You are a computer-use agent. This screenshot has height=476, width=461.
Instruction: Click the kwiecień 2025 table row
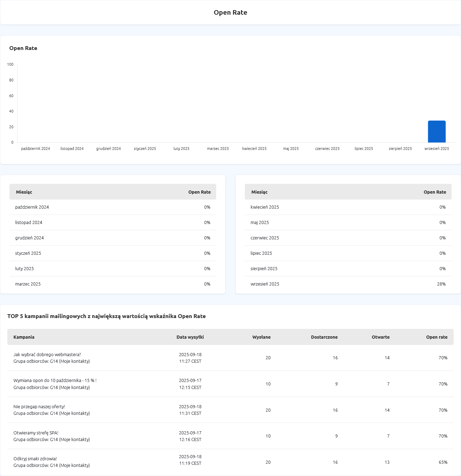tap(348, 207)
